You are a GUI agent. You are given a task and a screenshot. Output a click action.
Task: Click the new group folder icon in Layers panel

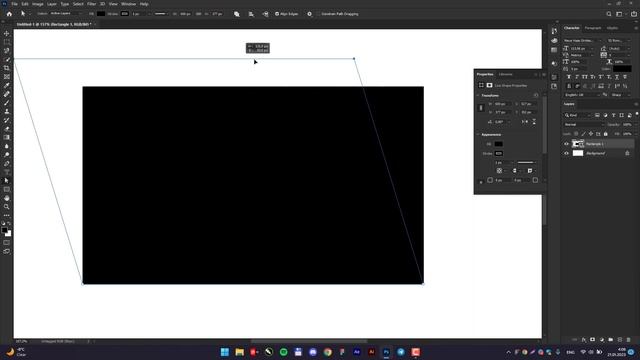(611, 340)
